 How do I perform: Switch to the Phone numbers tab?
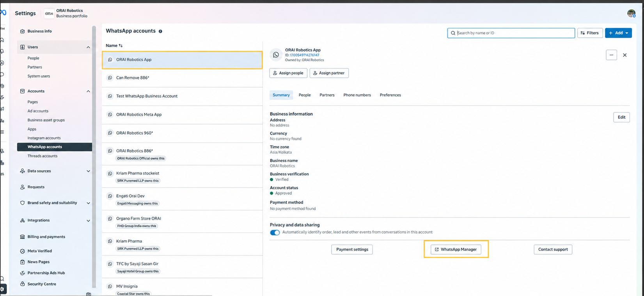(x=357, y=95)
